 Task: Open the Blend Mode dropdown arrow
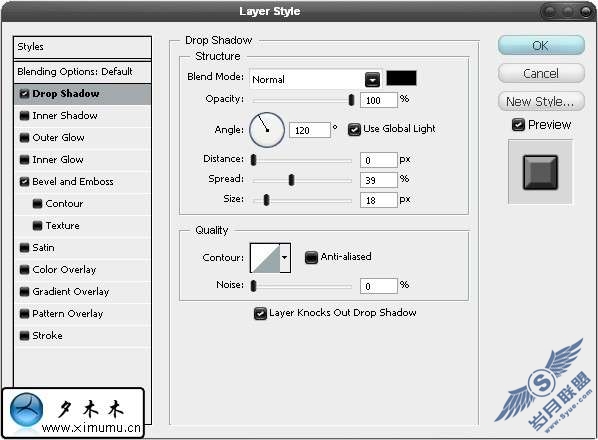(x=372, y=79)
